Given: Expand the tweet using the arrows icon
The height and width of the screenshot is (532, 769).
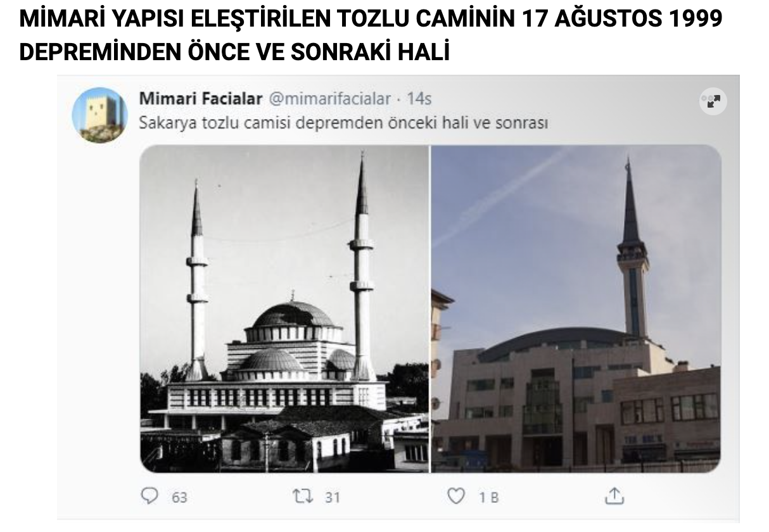Looking at the screenshot, I should [713, 101].
